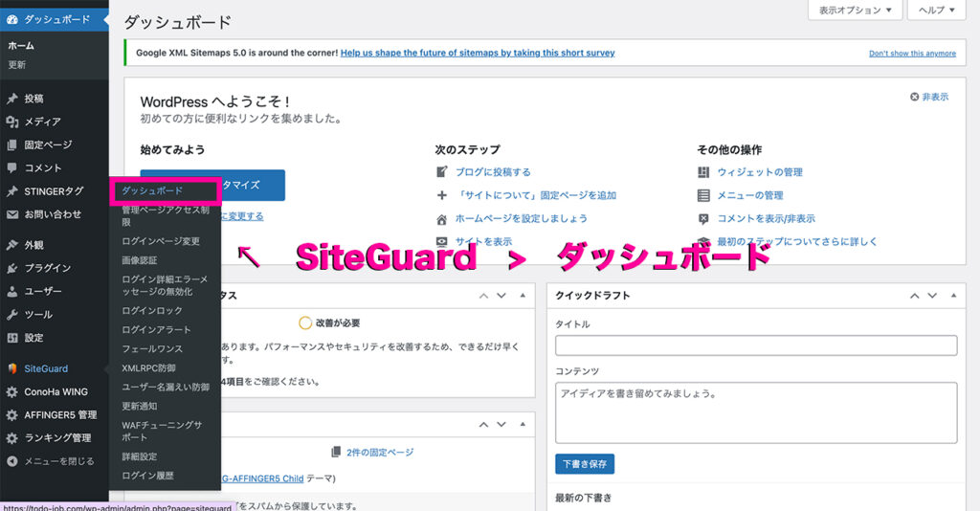
Task: Click the comment toggle icon beside コメントを表示/非表示
Action: tap(703, 218)
